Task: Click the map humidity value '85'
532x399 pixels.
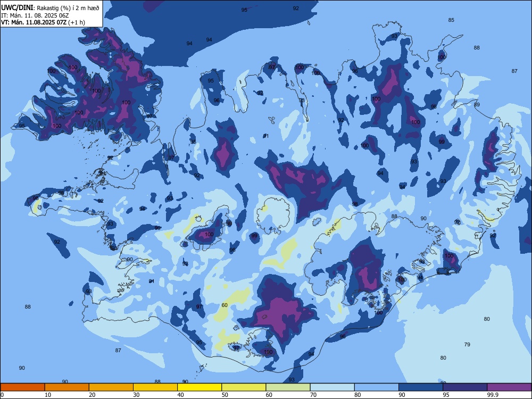Action: [451, 20]
